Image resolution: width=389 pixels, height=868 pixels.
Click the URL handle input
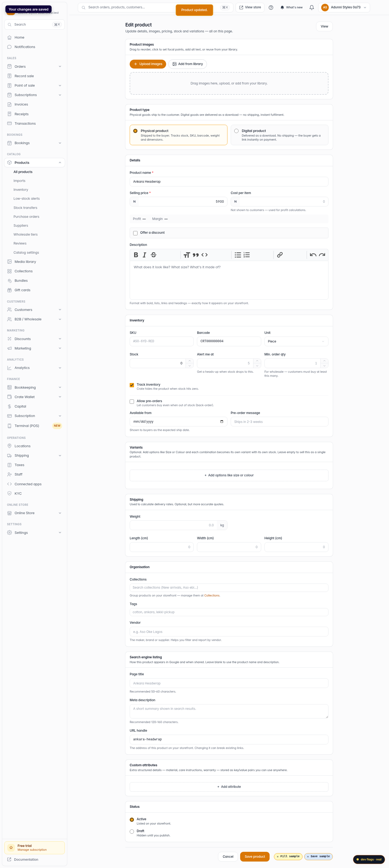tap(229, 739)
